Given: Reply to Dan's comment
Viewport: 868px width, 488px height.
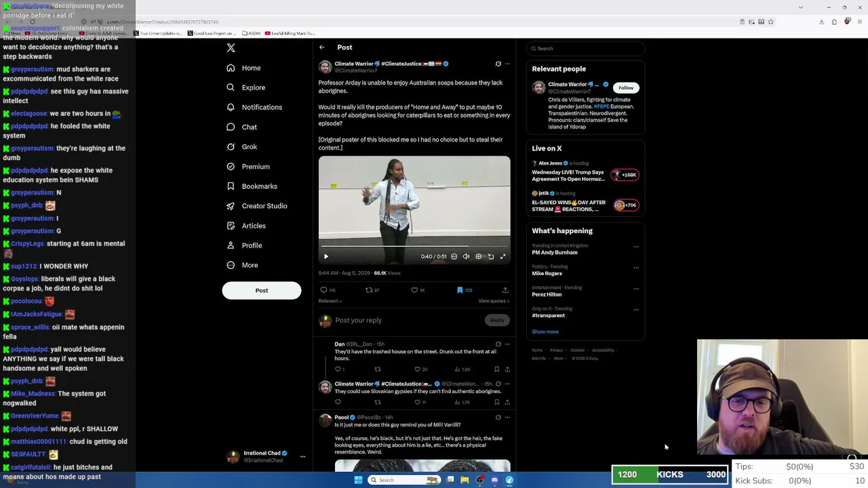Looking at the screenshot, I should pyautogui.click(x=338, y=369).
